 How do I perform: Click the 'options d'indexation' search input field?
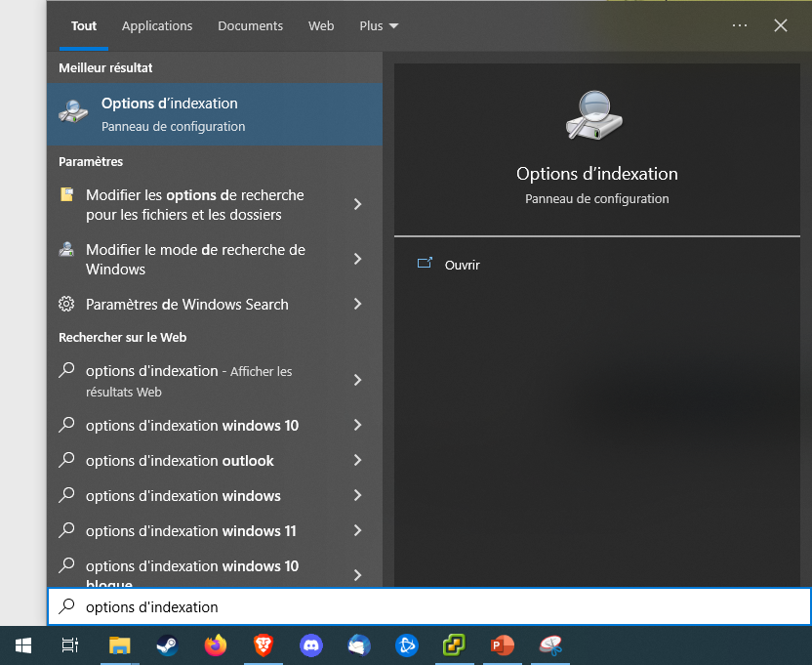coord(428,606)
